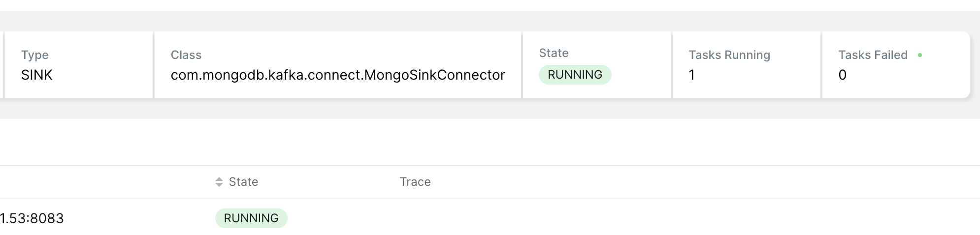Click the SINK value in the Type card
980x235 pixels.
[x=37, y=75]
